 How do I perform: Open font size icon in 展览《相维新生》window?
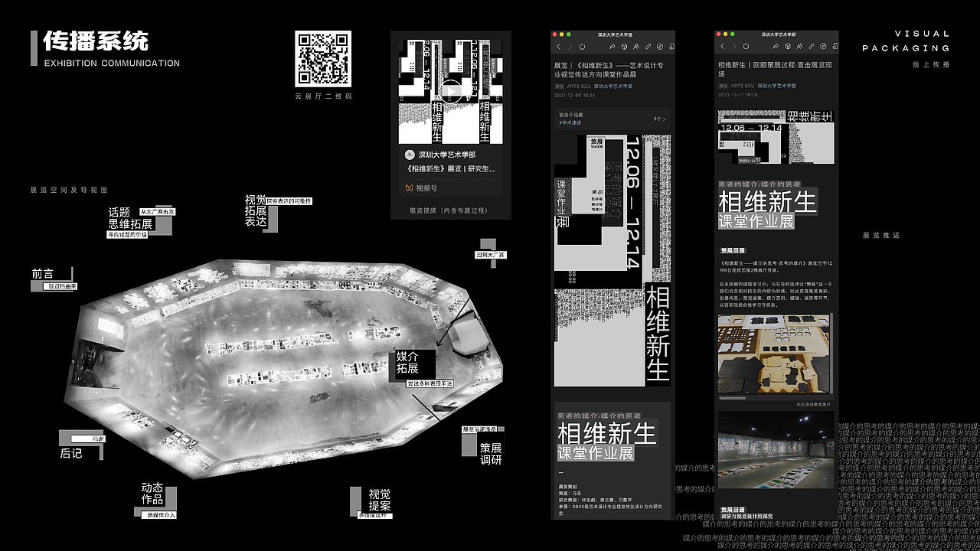point(636,47)
